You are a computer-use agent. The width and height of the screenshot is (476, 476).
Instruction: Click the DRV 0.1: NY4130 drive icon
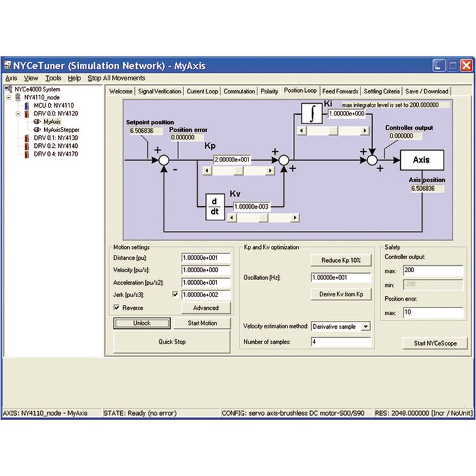tap(27, 138)
